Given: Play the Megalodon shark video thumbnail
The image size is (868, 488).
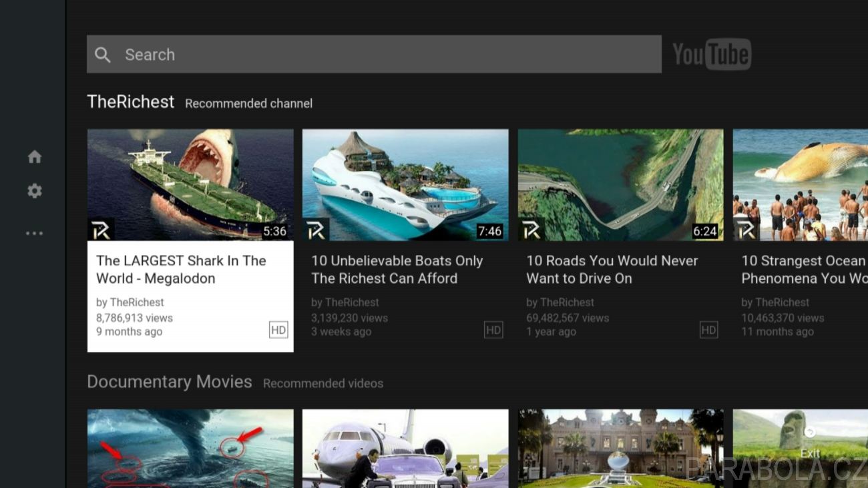Looking at the screenshot, I should (x=190, y=185).
